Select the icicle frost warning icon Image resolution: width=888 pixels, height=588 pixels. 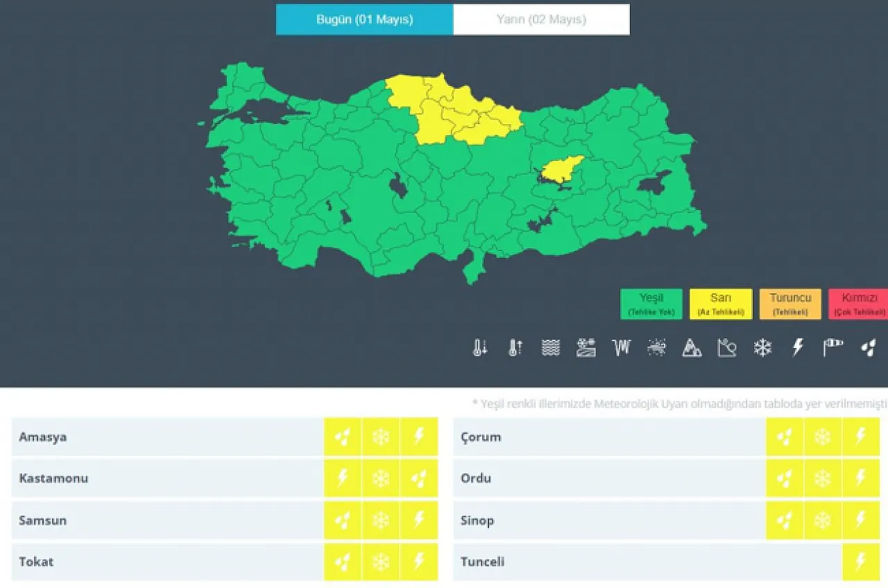tap(622, 347)
